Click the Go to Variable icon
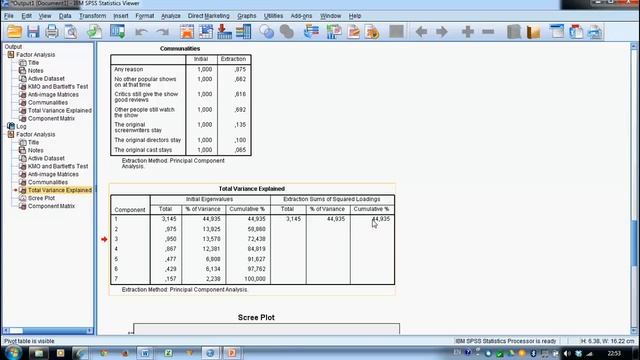This screenshot has width=640, height=360. (224, 32)
